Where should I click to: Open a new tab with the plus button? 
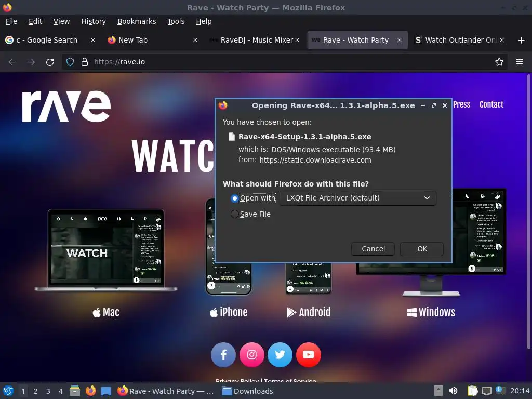[521, 40]
